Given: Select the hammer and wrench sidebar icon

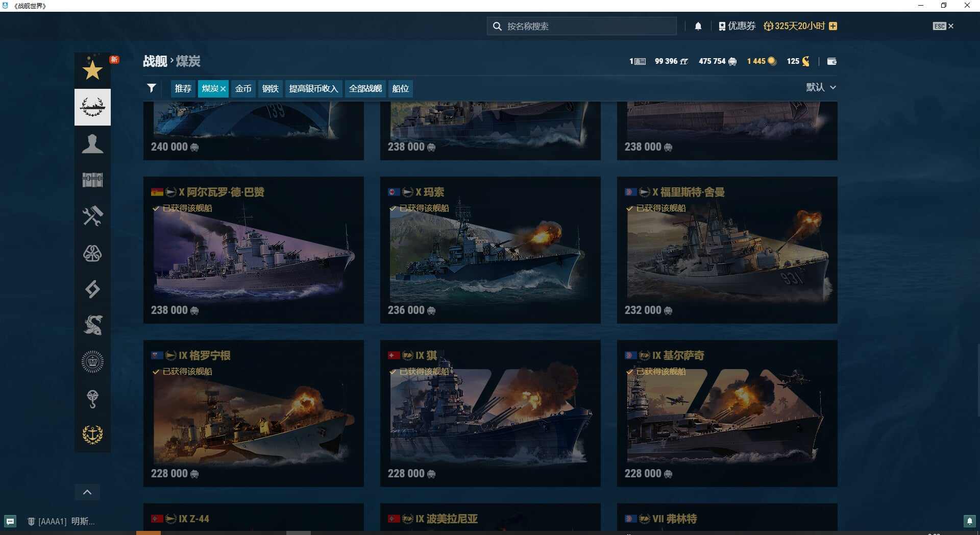Looking at the screenshot, I should 92,216.
